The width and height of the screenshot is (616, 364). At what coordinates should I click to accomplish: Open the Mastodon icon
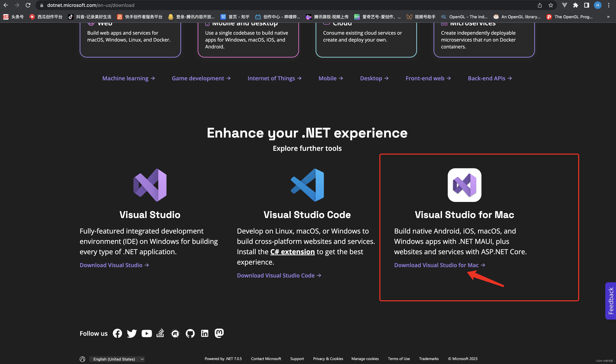click(219, 333)
